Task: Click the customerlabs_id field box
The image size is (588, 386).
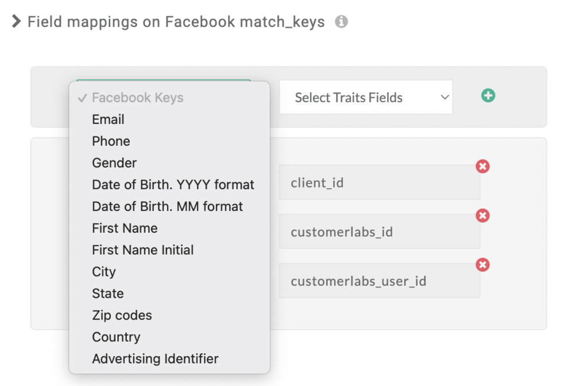Action: [380, 232]
